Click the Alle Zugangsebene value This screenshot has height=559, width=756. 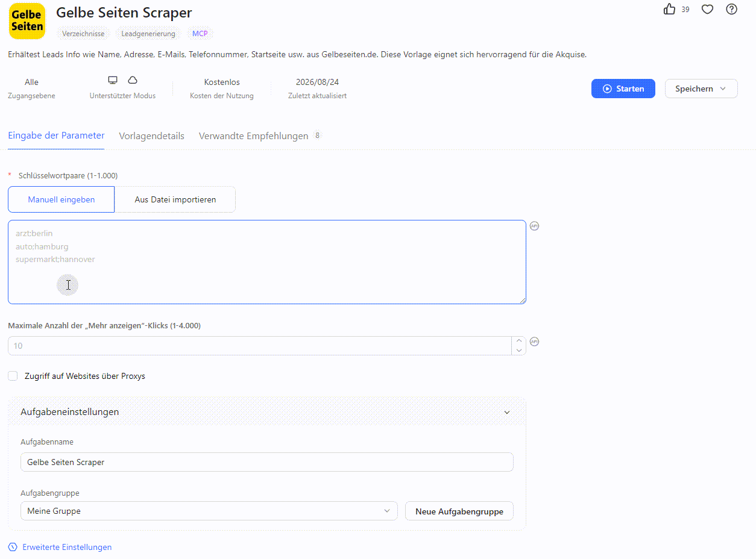[x=31, y=82]
